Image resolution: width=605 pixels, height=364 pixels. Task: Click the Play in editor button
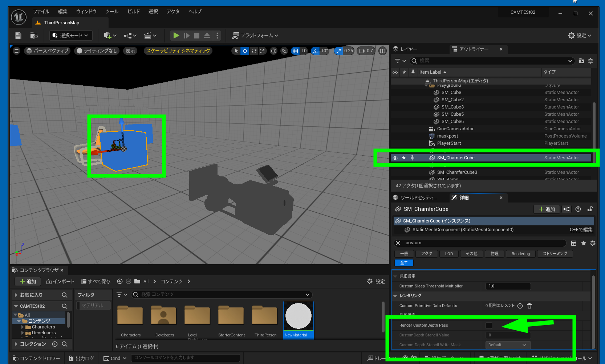click(176, 36)
